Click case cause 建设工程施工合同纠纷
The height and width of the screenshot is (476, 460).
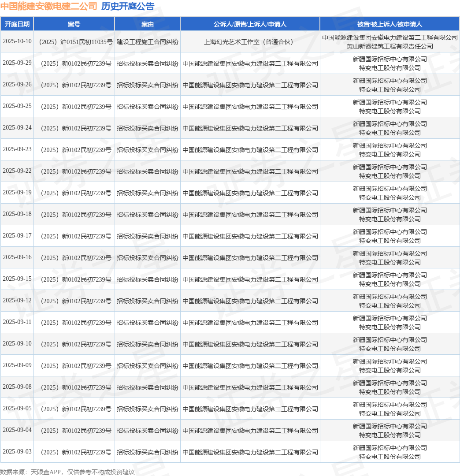point(148,42)
